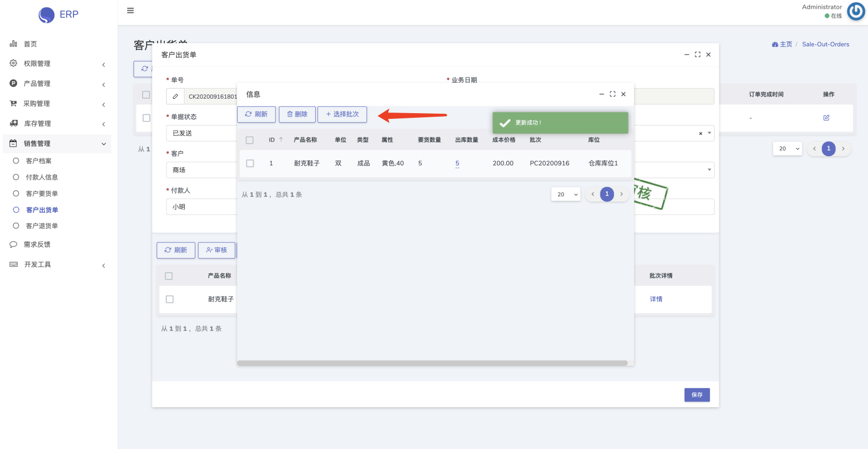
Task: Expand 采购管理 sidebar menu
Action: (58, 103)
